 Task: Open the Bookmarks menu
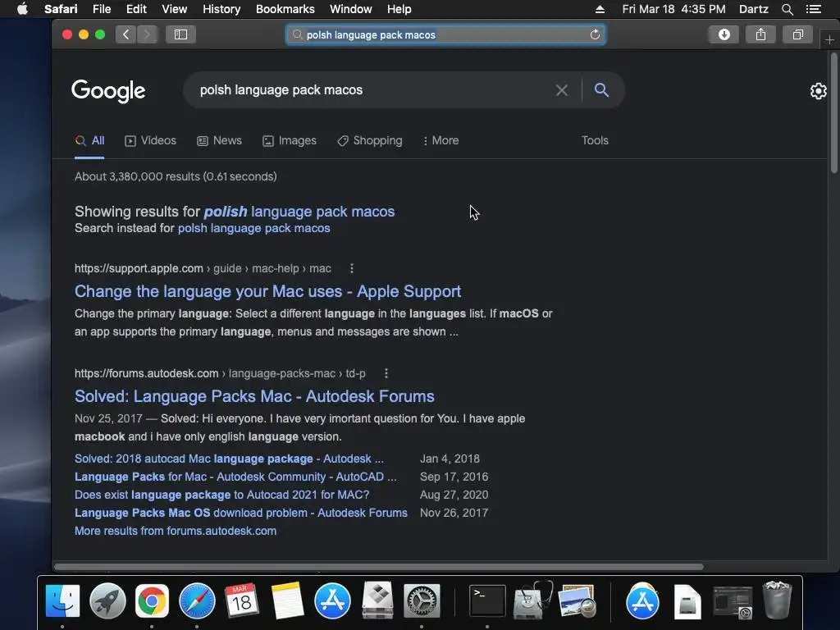click(x=285, y=9)
